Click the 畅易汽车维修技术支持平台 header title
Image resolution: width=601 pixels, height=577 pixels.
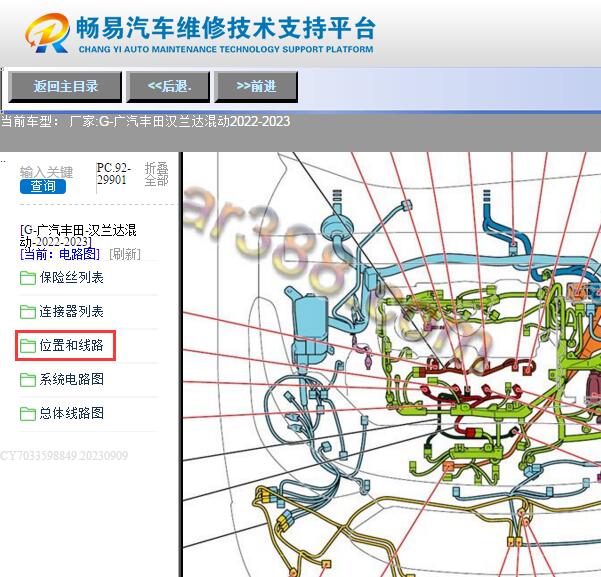pyautogui.click(x=225, y=28)
